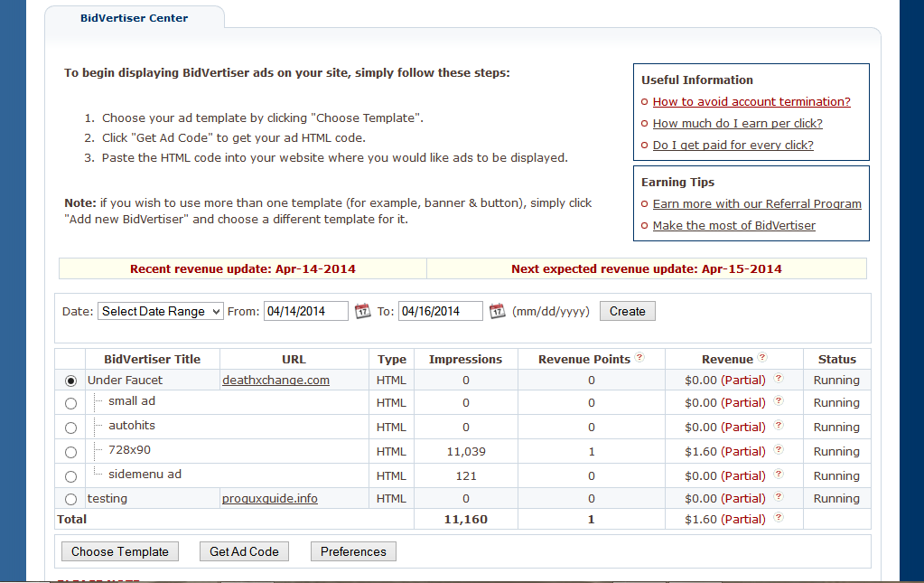The width and height of the screenshot is (924, 583).
Task: Click the testing title text
Action: point(107,499)
